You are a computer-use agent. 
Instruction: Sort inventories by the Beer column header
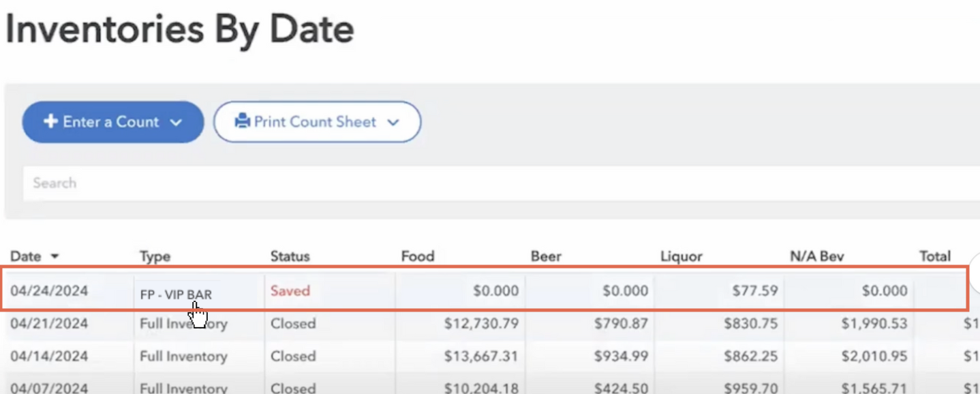click(546, 256)
